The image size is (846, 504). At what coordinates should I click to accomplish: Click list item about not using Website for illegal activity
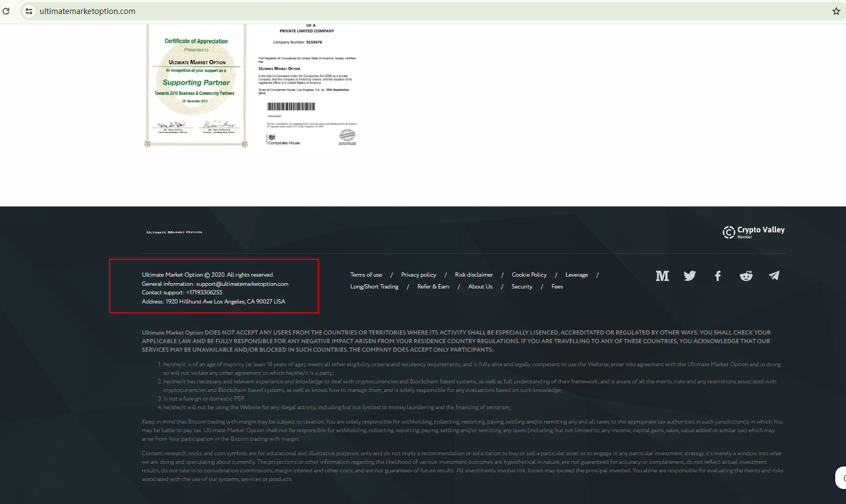pyautogui.click(x=337, y=407)
